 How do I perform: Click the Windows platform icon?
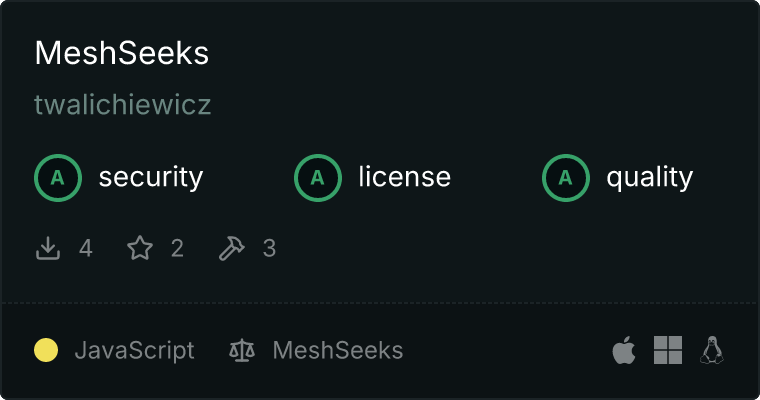tap(668, 350)
